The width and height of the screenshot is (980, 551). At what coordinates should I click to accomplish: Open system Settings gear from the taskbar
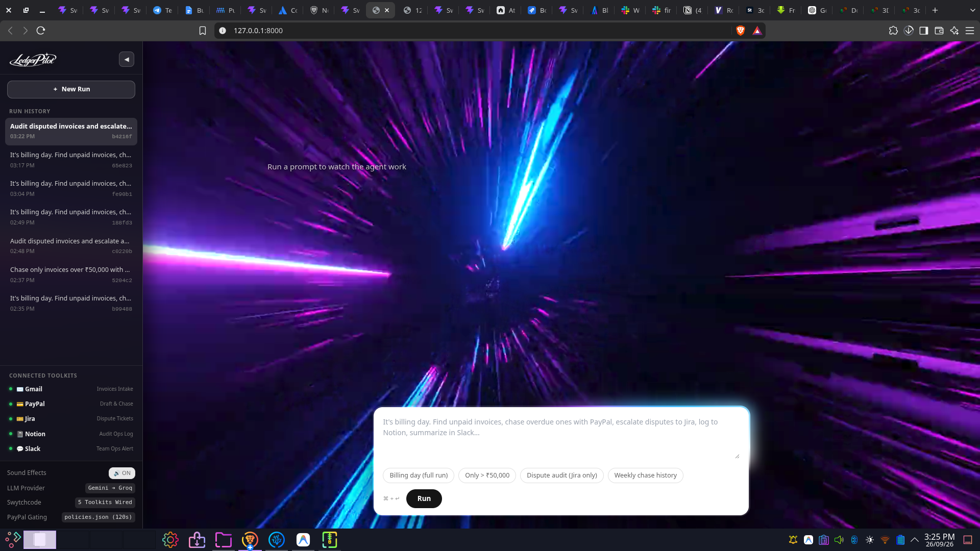170,540
